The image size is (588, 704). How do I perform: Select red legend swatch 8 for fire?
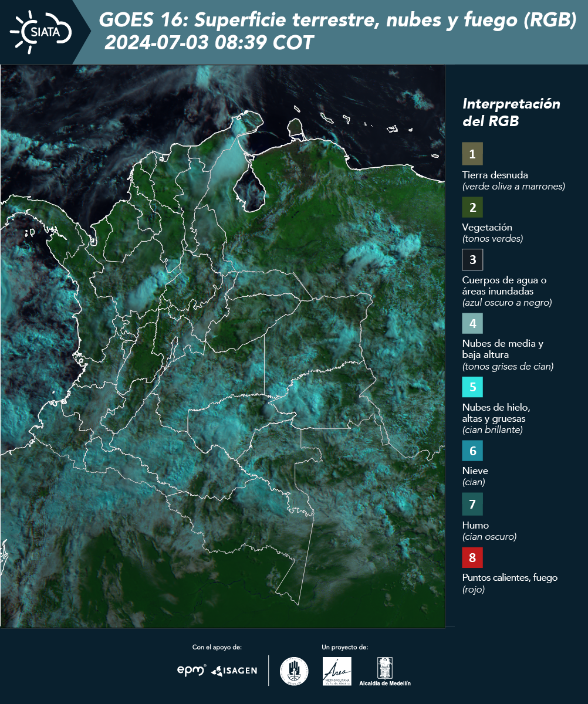click(x=472, y=557)
